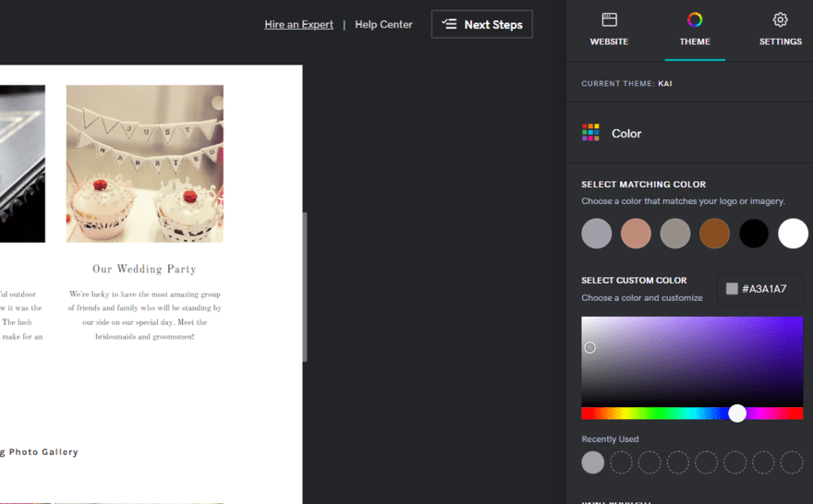Click the gray preview square beside the hex code
Image resolution: width=813 pixels, height=504 pixels.
coord(732,289)
